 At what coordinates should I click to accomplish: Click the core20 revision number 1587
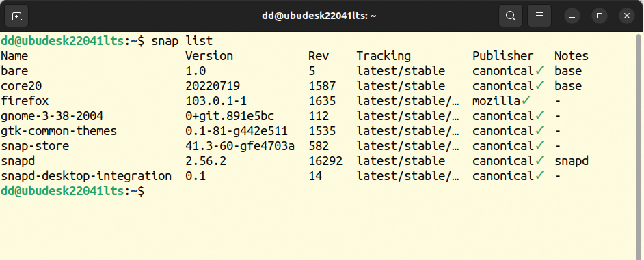click(323, 86)
